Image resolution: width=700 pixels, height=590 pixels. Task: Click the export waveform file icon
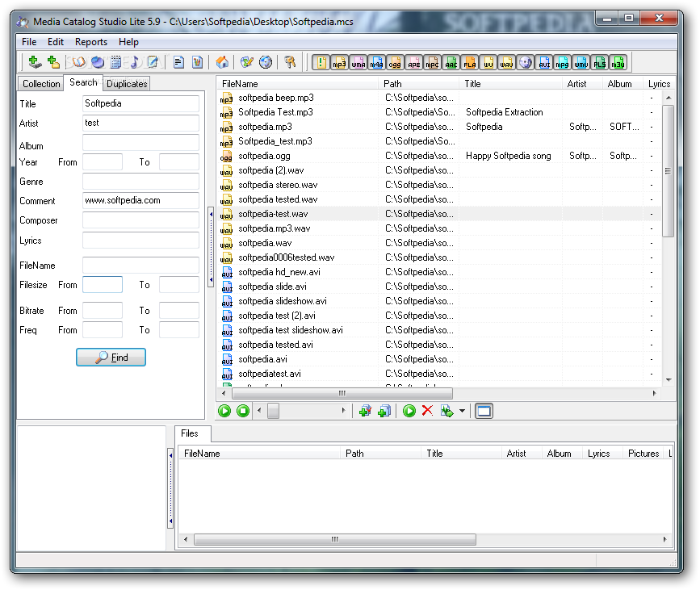click(446, 411)
